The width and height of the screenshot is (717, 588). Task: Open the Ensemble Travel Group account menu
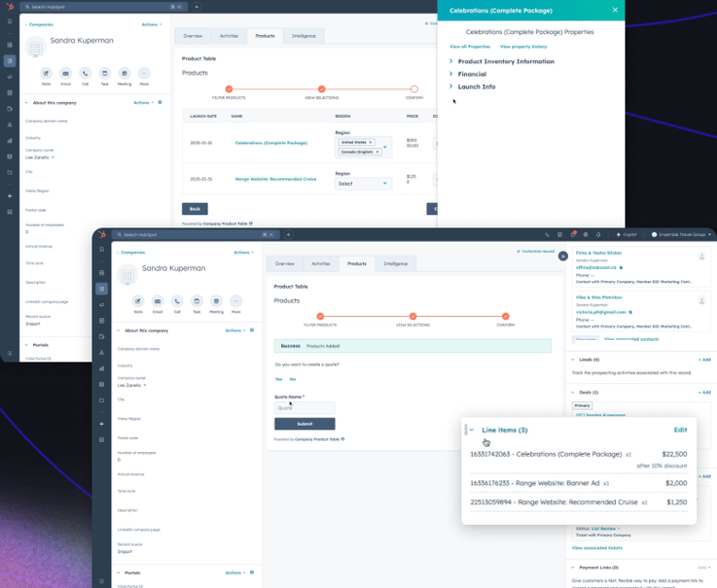[681, 235]
